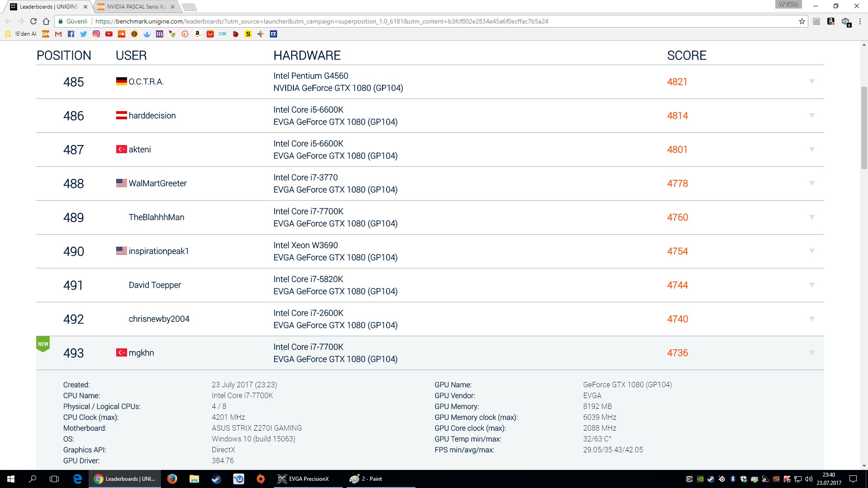
Task: Click score 4736
Action: pyautogui.click(x=677, y=353)
